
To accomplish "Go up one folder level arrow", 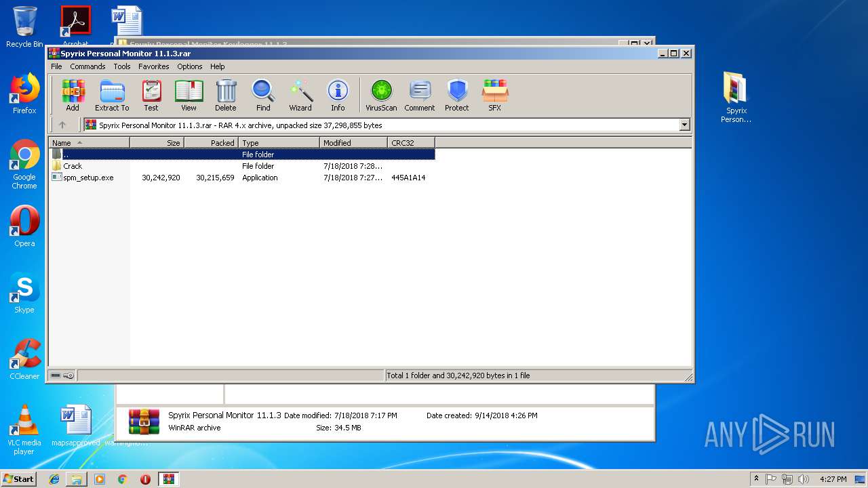I will 62,125.
